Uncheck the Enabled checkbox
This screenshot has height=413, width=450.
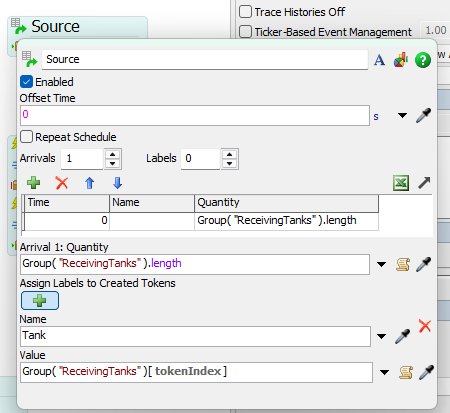click(x=26, y=82)
